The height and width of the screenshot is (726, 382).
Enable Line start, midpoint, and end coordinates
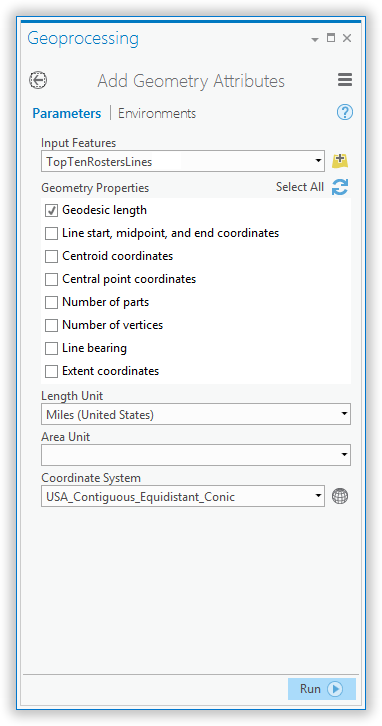click(51, 234)
